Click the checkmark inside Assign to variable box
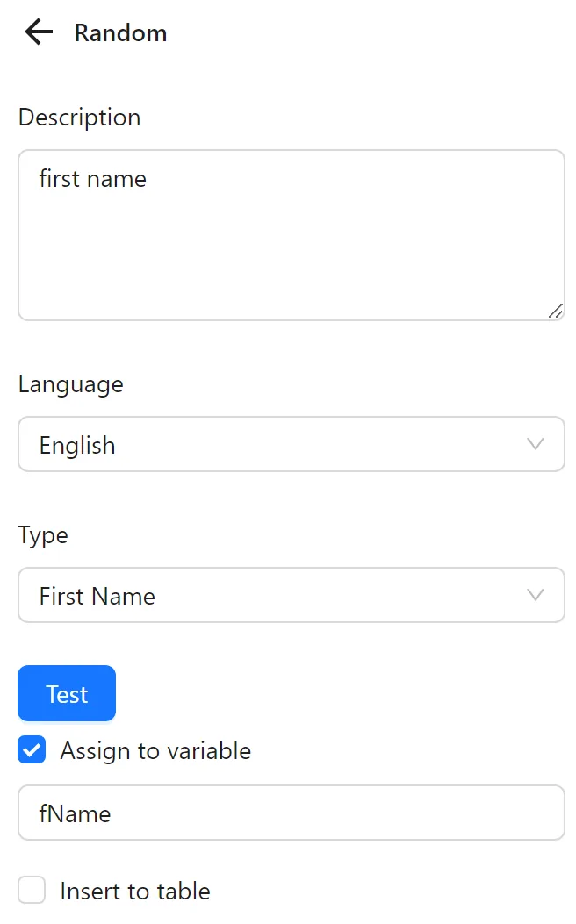 click(32, 750)
